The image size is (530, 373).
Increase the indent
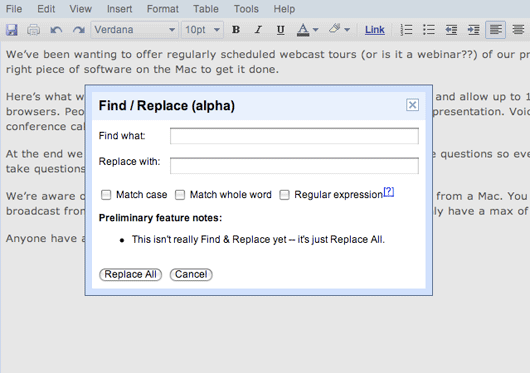(473, 30)
